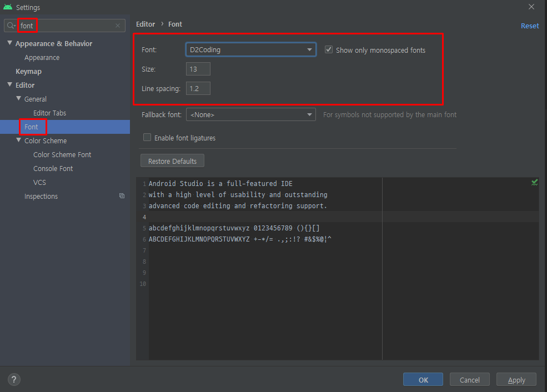Click the Inspections project-level copy icon

click(122, 196)
